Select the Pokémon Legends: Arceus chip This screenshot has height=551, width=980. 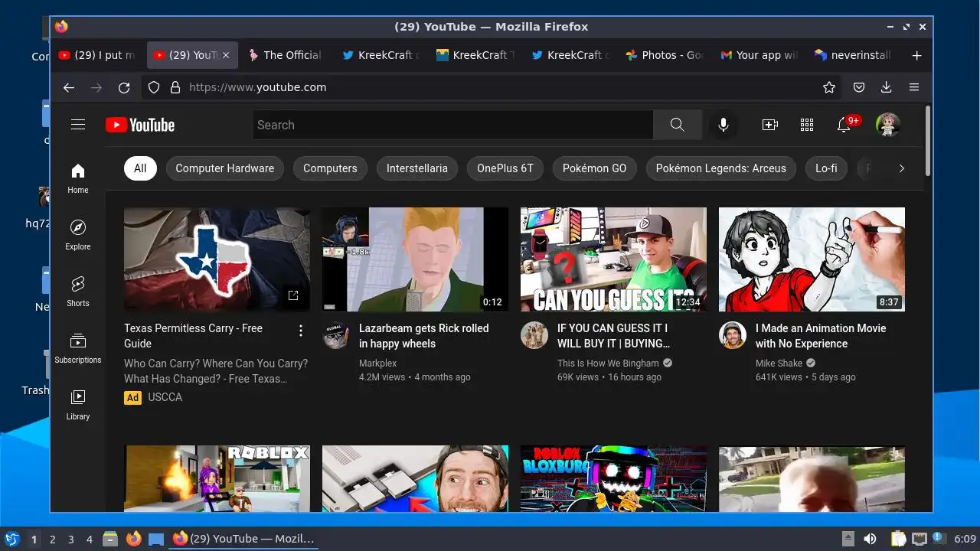[x=721, y=168]
